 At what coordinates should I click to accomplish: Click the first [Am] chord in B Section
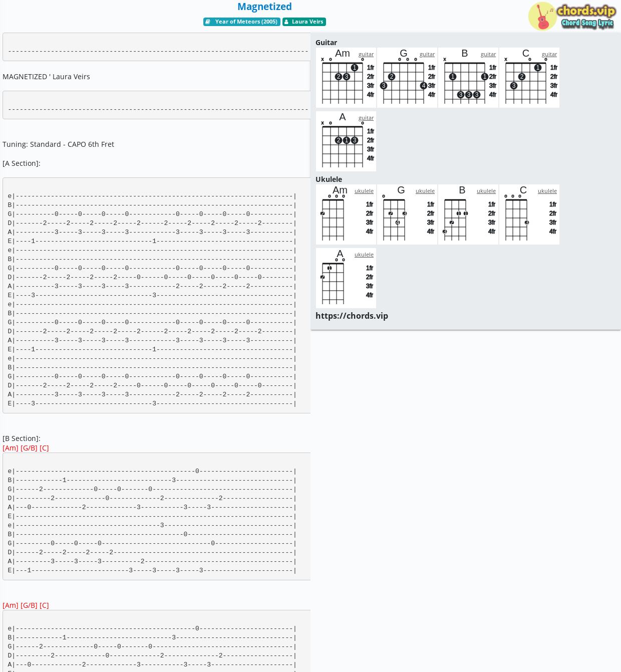point(11,448)
